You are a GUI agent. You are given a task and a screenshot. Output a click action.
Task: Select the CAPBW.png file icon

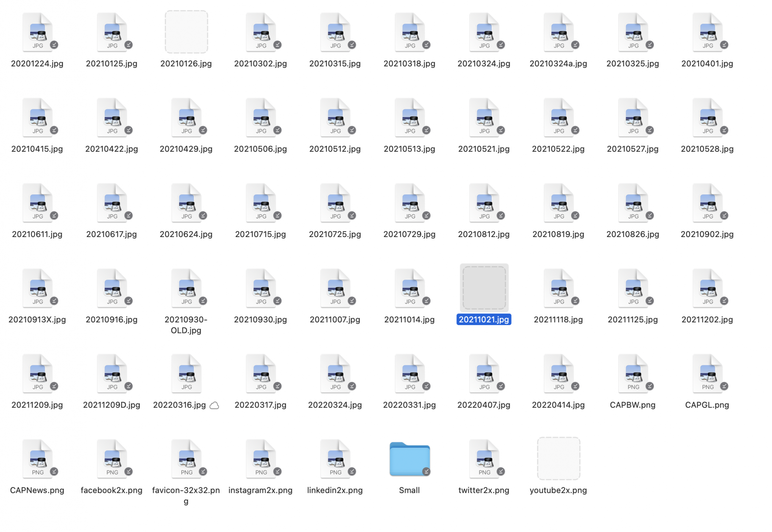633,374
